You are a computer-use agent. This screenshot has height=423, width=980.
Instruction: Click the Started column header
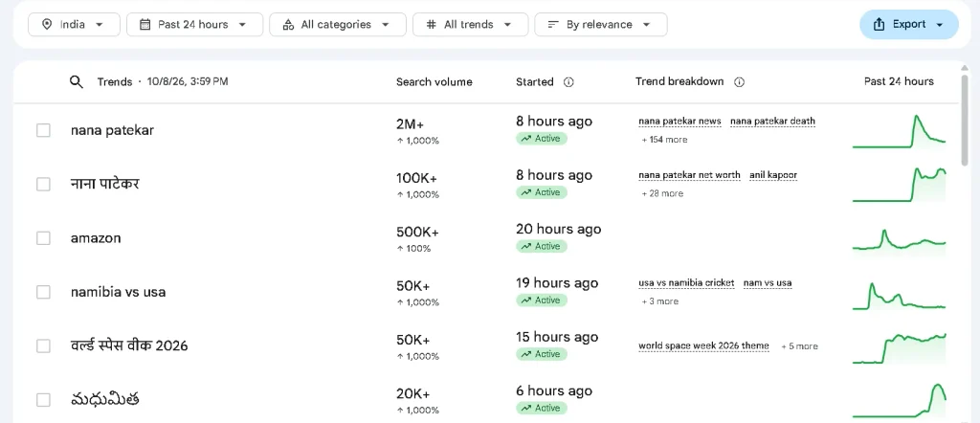535,82
